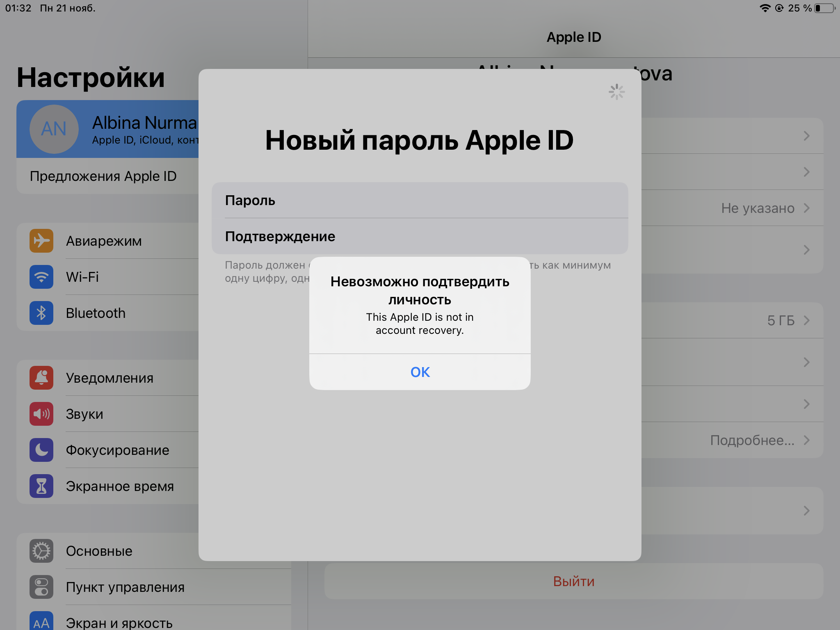The image size is (840, 630).
Task: Tap the red Выйти sign-out button
Action: click(x=574, y=581)
